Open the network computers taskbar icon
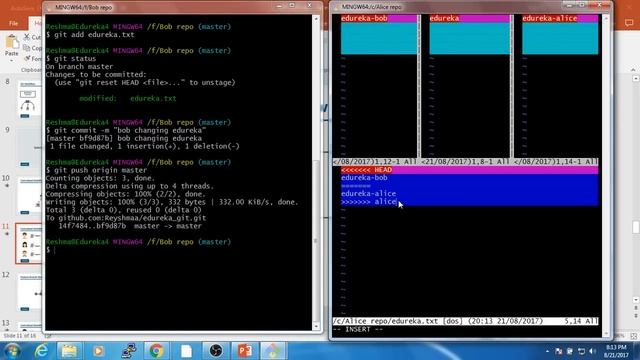 tap(129, 351)
